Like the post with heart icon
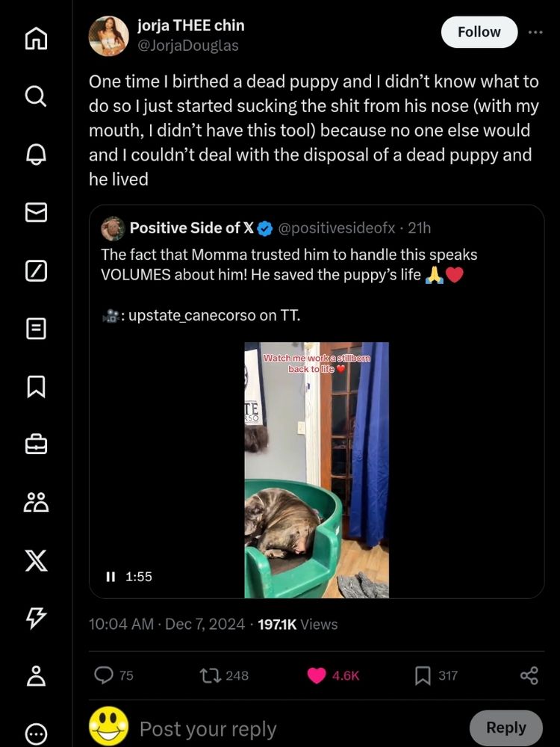This screenshot has width=560, height=747. [317, 675]
